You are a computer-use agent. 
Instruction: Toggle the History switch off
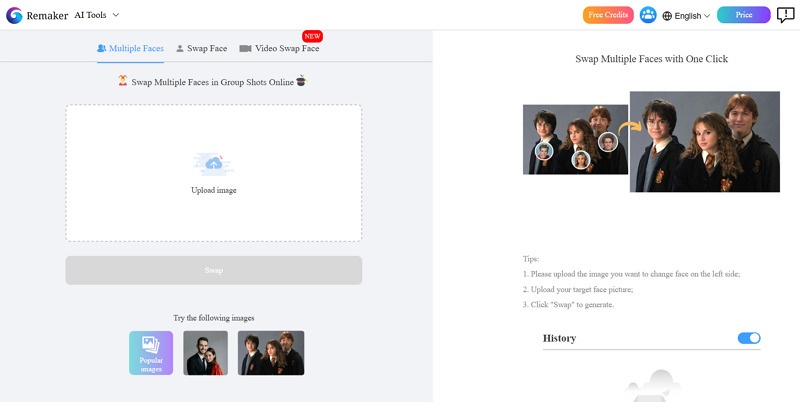click(x=749, y=338)
